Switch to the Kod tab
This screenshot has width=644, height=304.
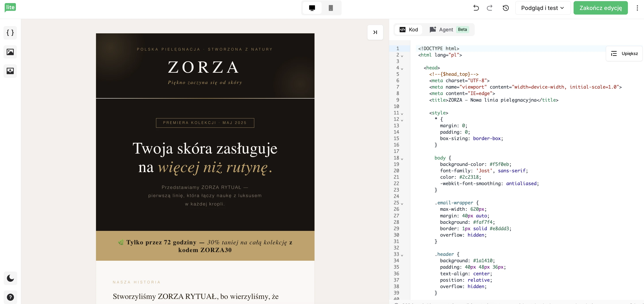tap(409, 30)
